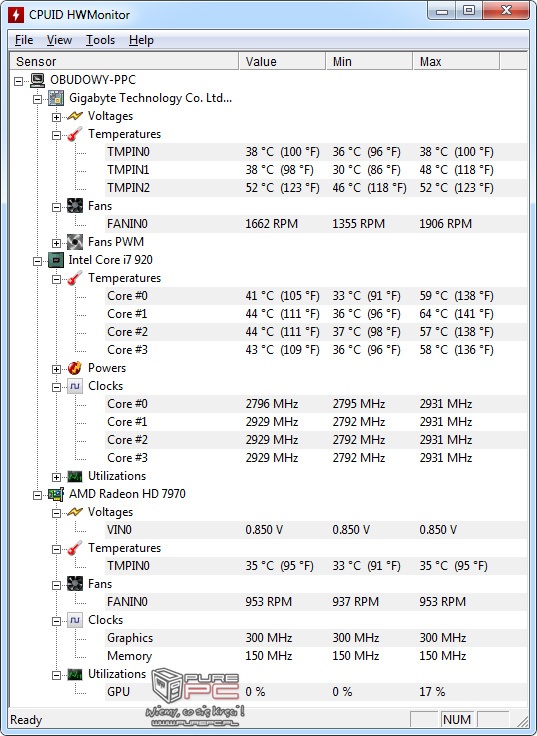Viewport: 537px width, 736px height.
Task: Click the Max column header
Action: coord(456,61)
